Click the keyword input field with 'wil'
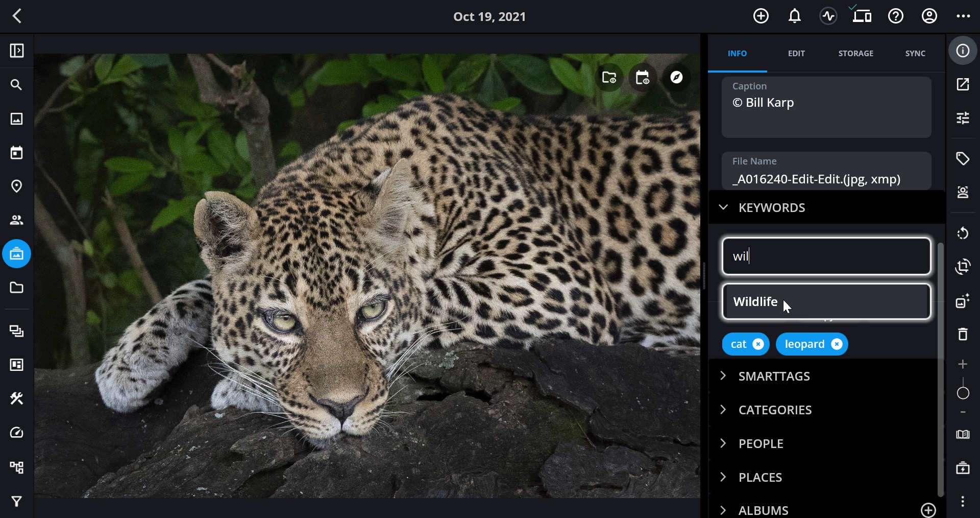Viewport: 980px width, 518px height. tap(826, 256)
